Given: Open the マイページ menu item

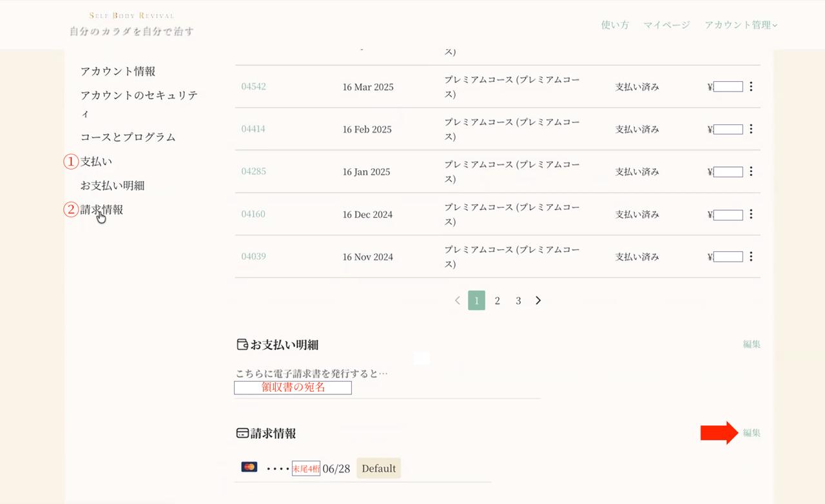Looking at the screenshot, I should [x=666, y=24].
